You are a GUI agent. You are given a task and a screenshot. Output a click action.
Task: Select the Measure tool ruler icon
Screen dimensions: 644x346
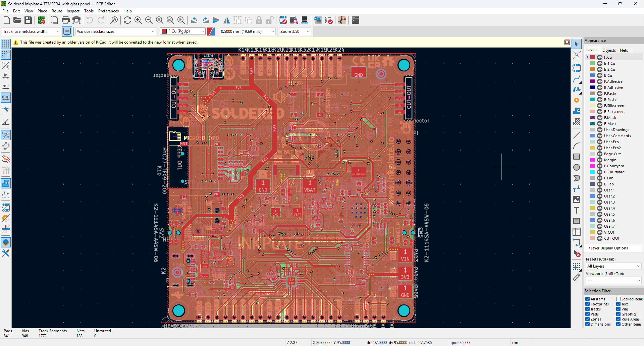point(576,278)
